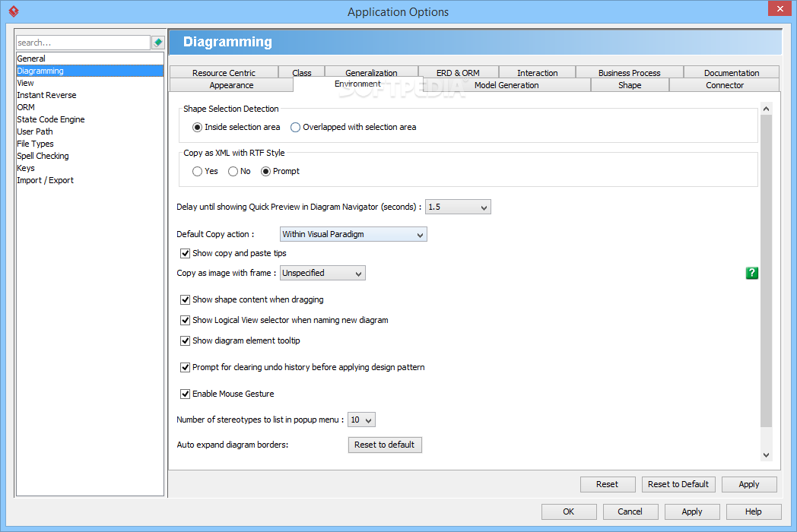This screenshot has width=797, height=532.
Task: Toggle Show shape content when dragging
Action: [x=185, y=299]
